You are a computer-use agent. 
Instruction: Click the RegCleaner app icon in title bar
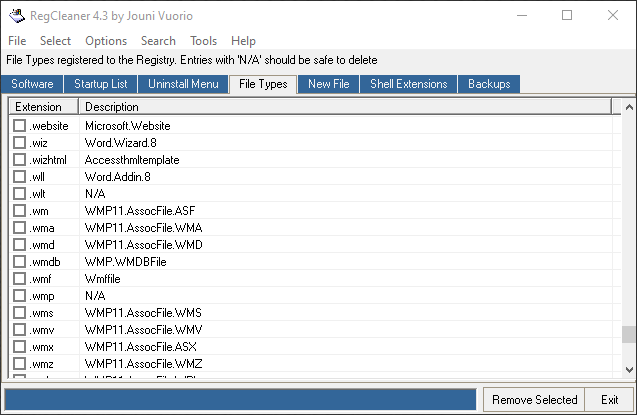pyautogui.click(x=17, y=15)
